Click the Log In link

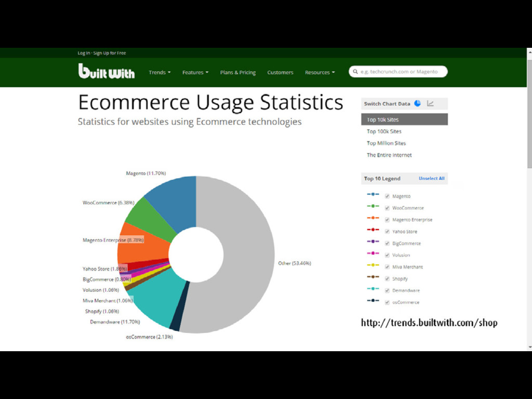(x=84, y=53)
